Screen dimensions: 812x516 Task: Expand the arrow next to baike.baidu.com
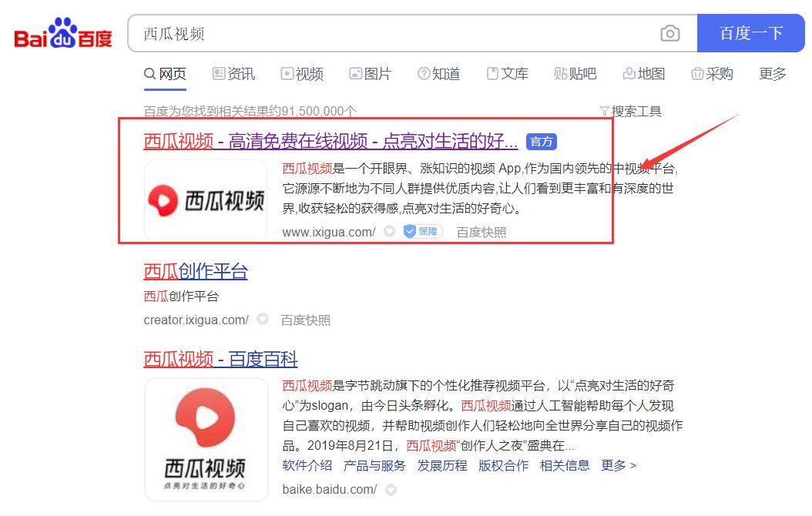(x=391, y=489)
